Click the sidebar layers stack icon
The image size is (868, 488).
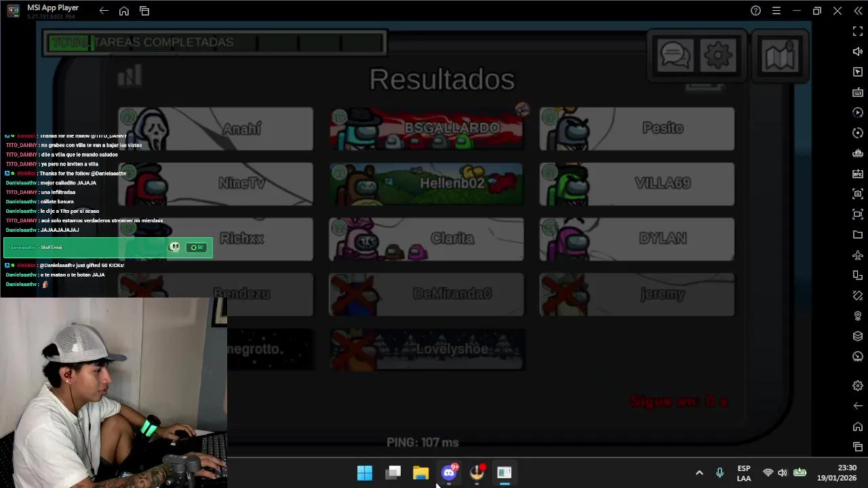click(858, 336)
